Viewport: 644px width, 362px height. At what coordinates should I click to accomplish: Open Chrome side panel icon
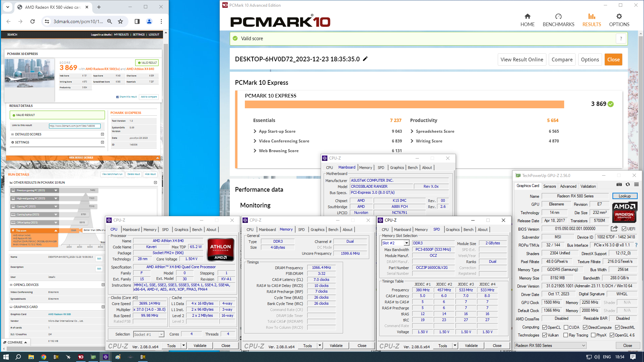click(137, 21)
